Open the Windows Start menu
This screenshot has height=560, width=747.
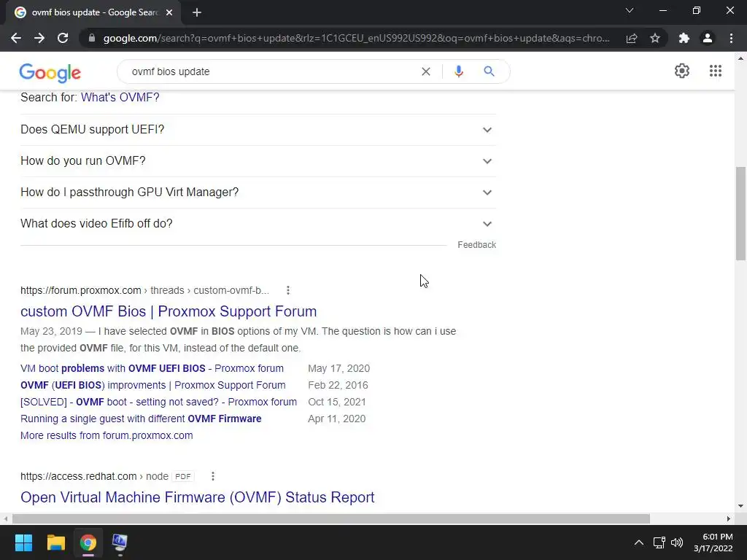23,542
